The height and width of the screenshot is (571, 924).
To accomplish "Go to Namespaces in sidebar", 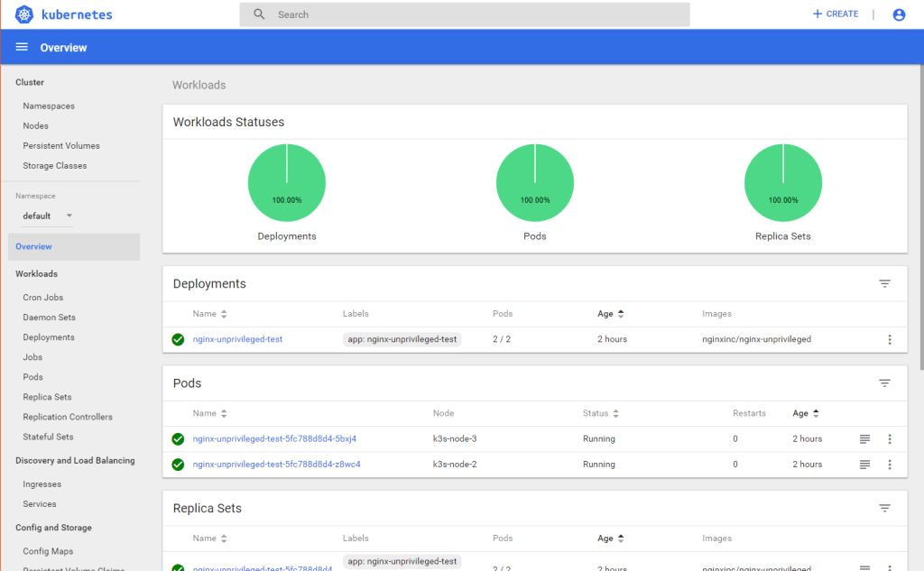I will pyautogui.click(x=49, y=106).
